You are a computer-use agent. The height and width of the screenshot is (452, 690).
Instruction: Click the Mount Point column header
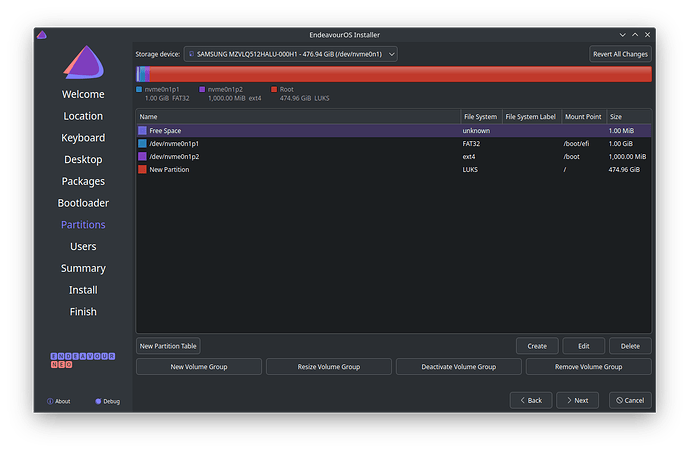(x=583, y=117)
